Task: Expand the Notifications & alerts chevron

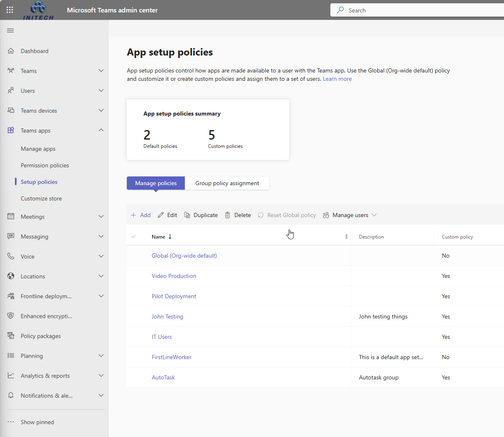Action: pyautogui.click(x=101, y=396)
